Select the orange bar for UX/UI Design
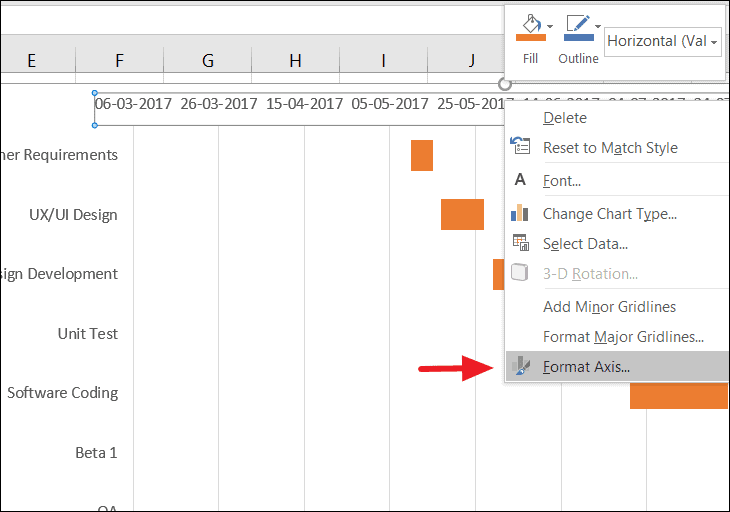This screenshot has width=730, height=512. 462,215
